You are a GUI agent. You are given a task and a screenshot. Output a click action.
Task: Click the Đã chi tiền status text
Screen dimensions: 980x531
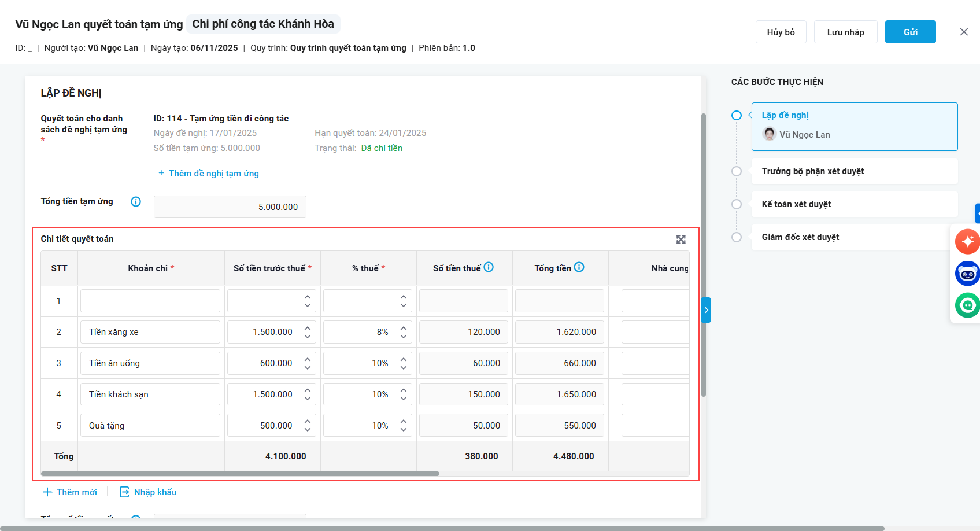(x=382, y=148)
